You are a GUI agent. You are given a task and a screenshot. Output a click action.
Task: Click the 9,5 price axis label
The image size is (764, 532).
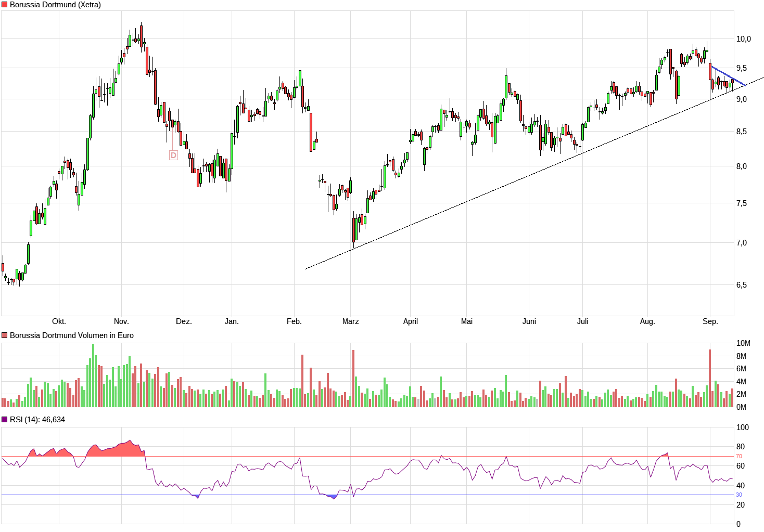[x=742, y=68]
